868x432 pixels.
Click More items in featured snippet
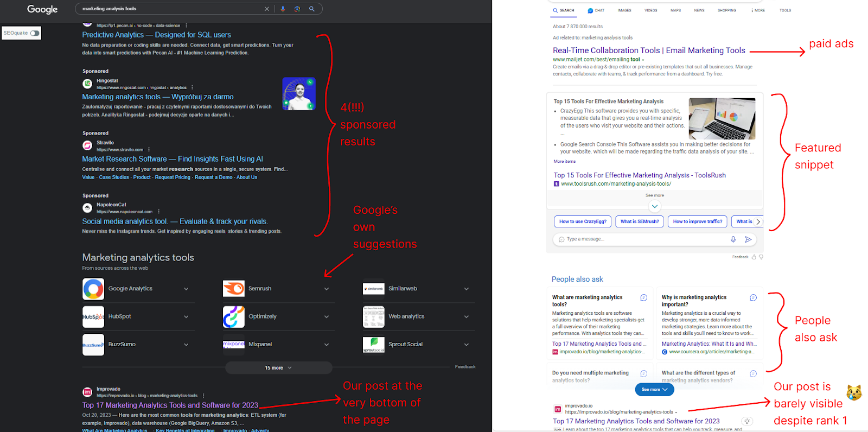point(564,161)
